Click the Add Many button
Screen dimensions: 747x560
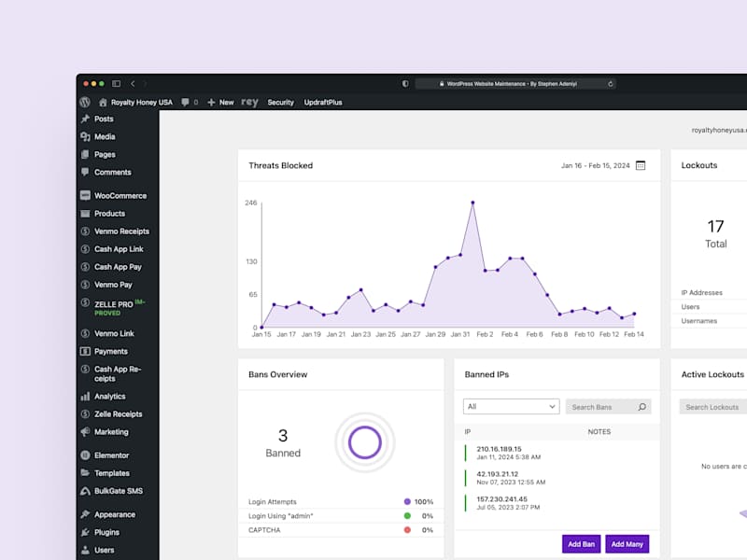pos(627,544)
